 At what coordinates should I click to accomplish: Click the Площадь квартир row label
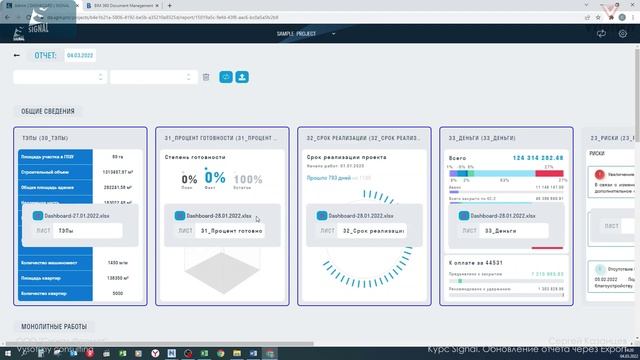pos(40,278)
